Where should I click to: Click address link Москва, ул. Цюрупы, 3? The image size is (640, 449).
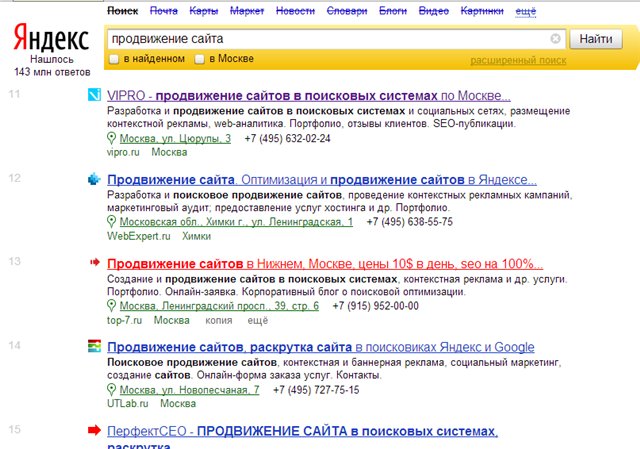coord(175,138)
